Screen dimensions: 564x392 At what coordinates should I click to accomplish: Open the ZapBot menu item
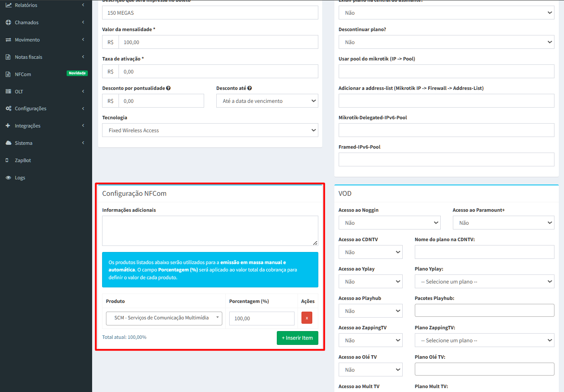coord(22,160)
